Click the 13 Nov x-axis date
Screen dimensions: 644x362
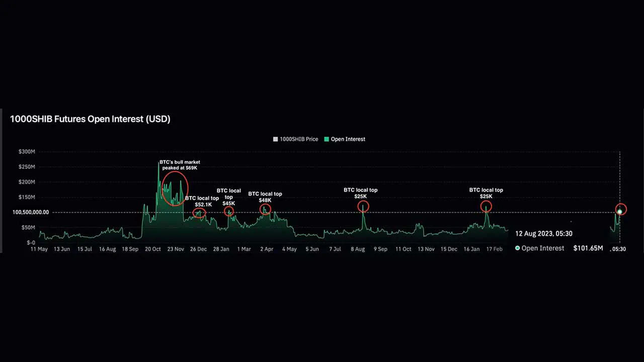pos(426,249)
